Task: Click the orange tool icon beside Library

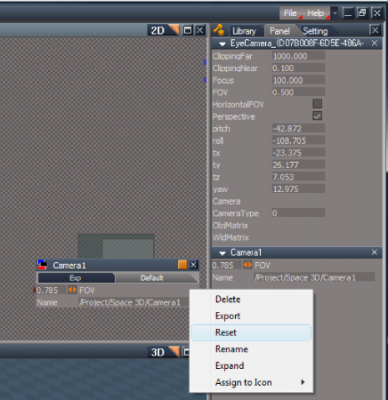Action: (219, 30)
